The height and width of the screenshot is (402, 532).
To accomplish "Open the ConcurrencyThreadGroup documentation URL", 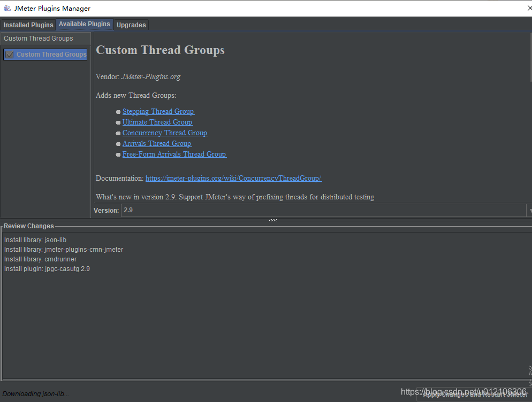I will [x=233, y=179].
